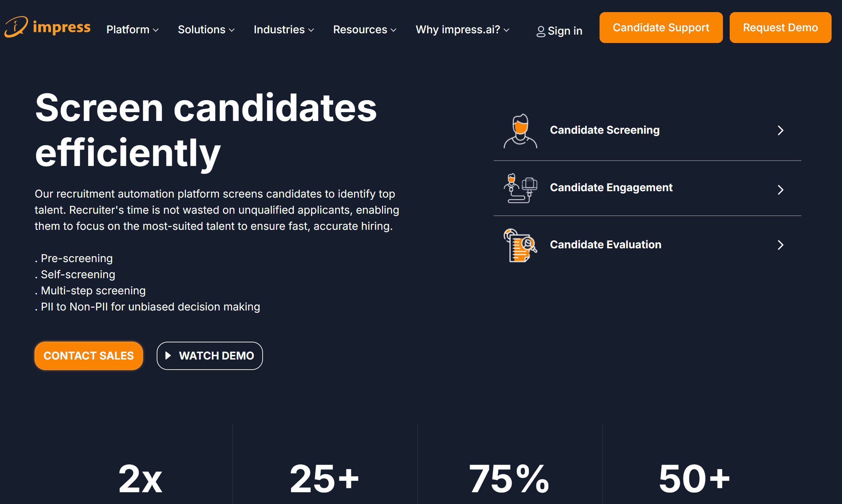Click the arrow beside Candidate Evaluation

tap(780, 245)
